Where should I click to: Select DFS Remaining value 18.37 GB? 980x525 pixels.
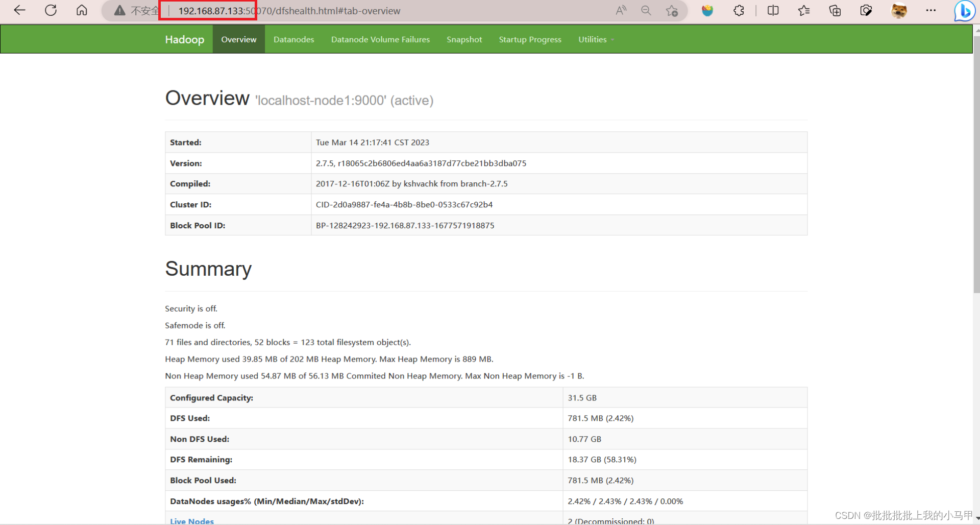602,460
